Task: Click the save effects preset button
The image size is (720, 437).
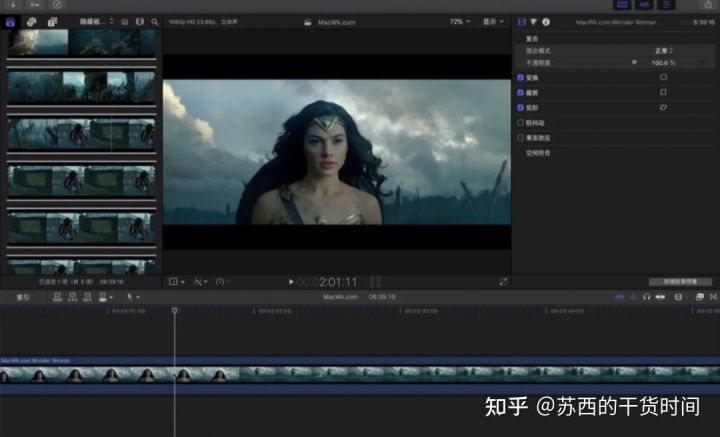Action: tap(680, 281)
